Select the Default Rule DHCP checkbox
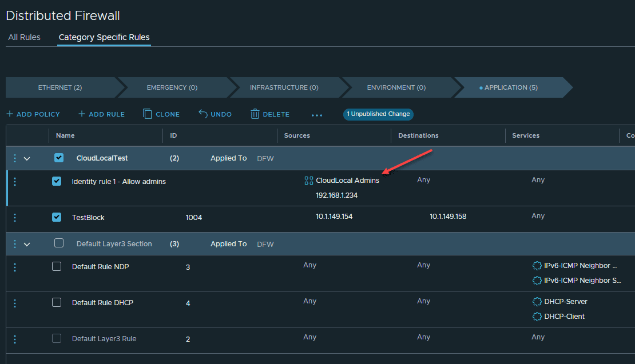 pos(57,302)
